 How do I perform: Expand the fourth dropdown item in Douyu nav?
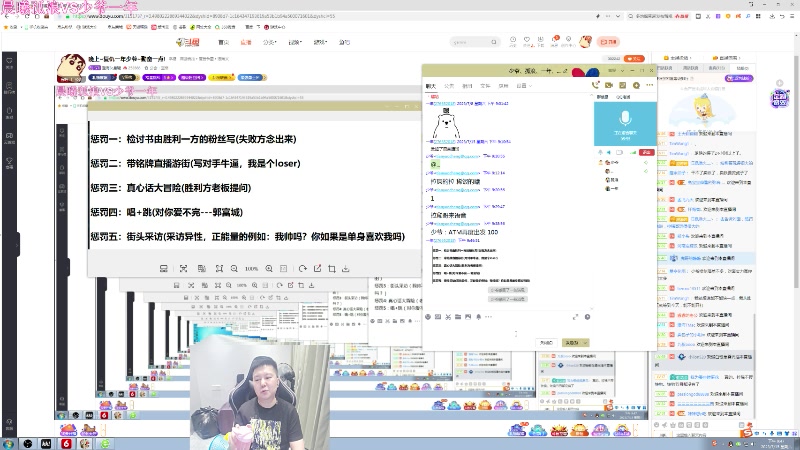click(295, 42)
